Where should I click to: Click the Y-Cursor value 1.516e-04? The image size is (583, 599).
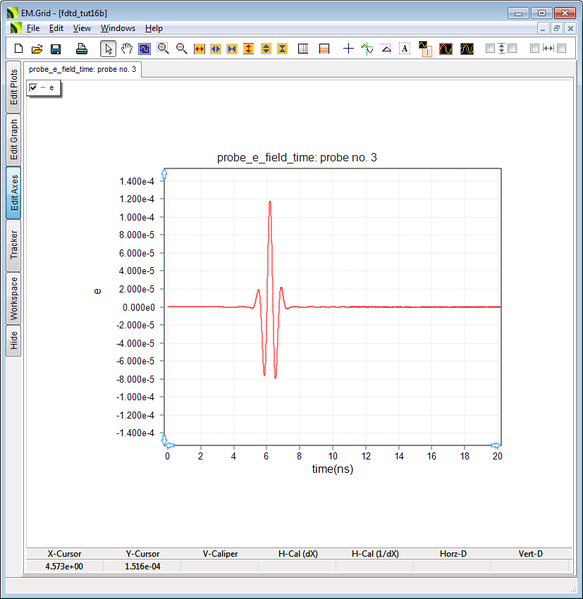coord(143,566)
